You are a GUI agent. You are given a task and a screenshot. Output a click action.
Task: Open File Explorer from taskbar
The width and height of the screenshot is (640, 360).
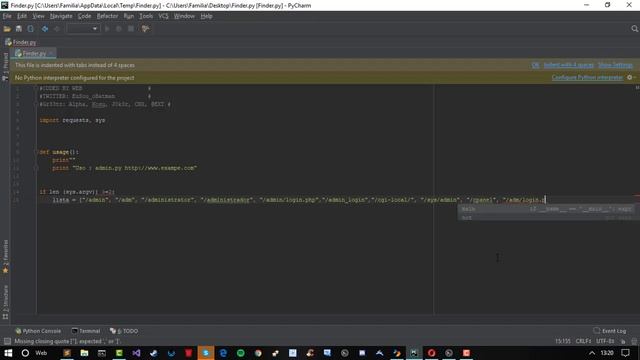point(84,353)
